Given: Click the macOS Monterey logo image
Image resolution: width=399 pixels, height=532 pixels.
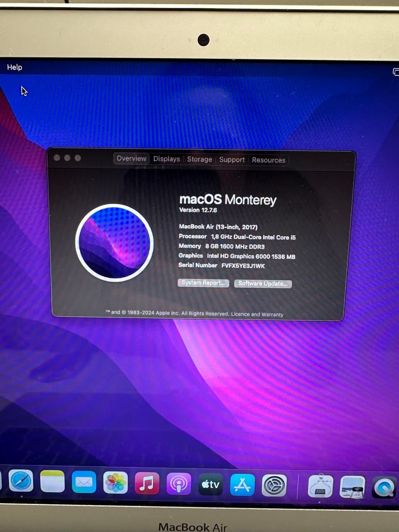Looking at the screenshot, I should coord(114,243).
